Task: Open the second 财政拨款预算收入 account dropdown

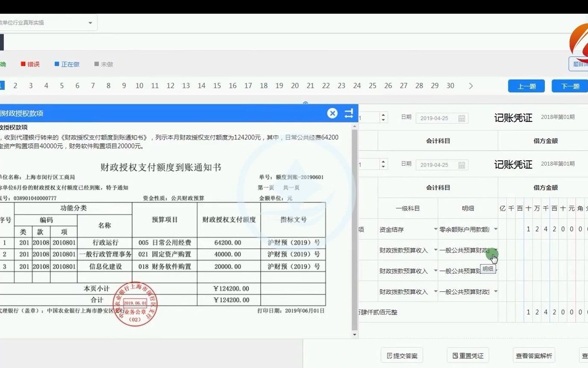Action: (435, 271)
